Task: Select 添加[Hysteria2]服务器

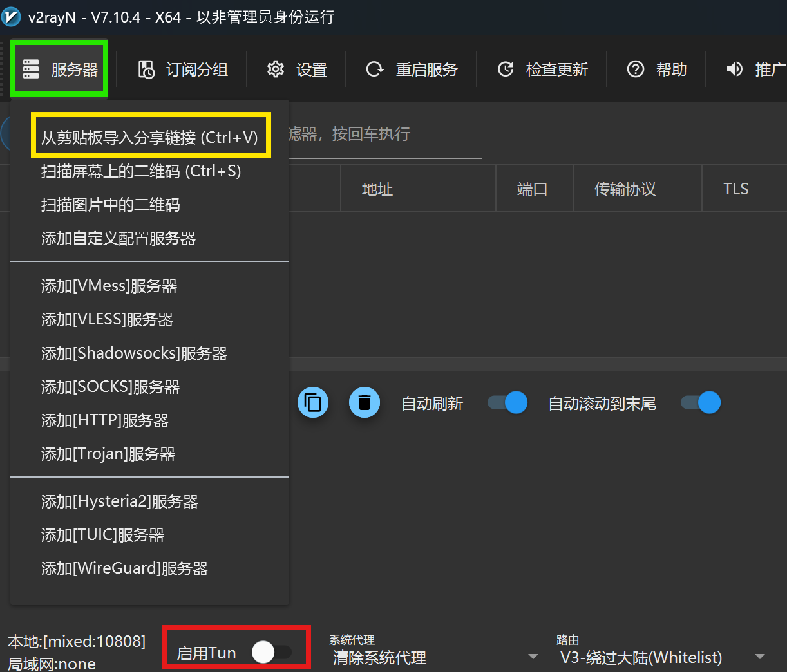Action: pyautogui.click(x=150, y=501)
